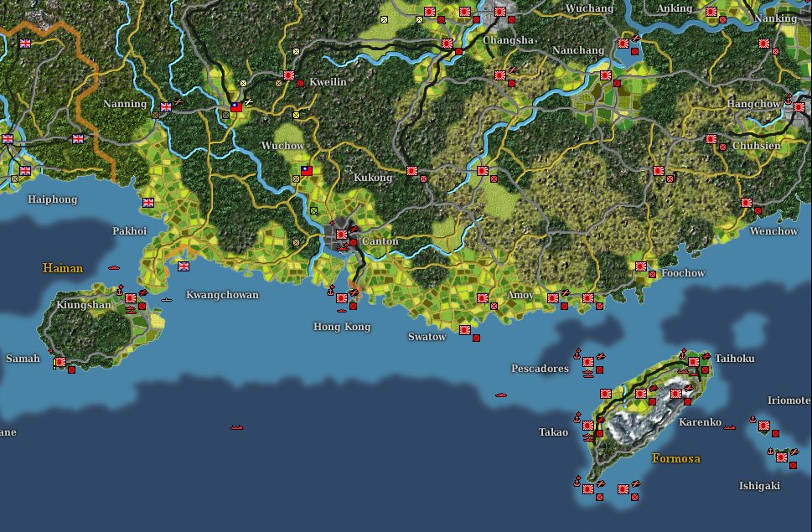Select the Japanese flag base at Foochow

point(641,266)
